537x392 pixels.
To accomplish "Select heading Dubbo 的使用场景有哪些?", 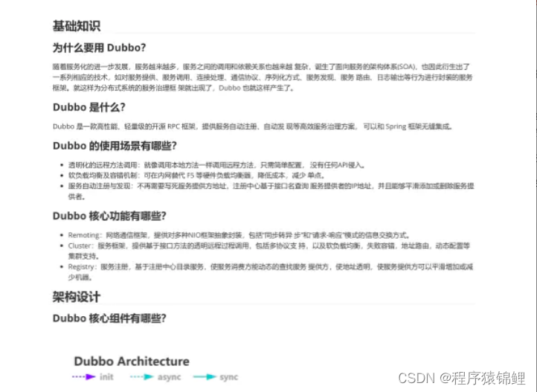I will (x=115, y=146).
